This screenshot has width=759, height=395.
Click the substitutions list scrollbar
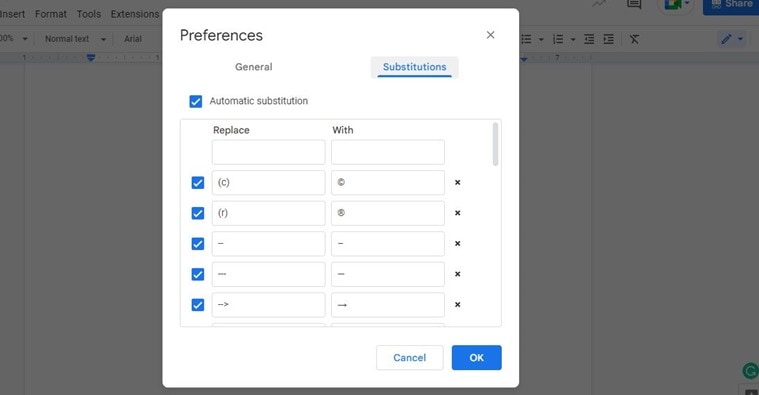[495, 144]
